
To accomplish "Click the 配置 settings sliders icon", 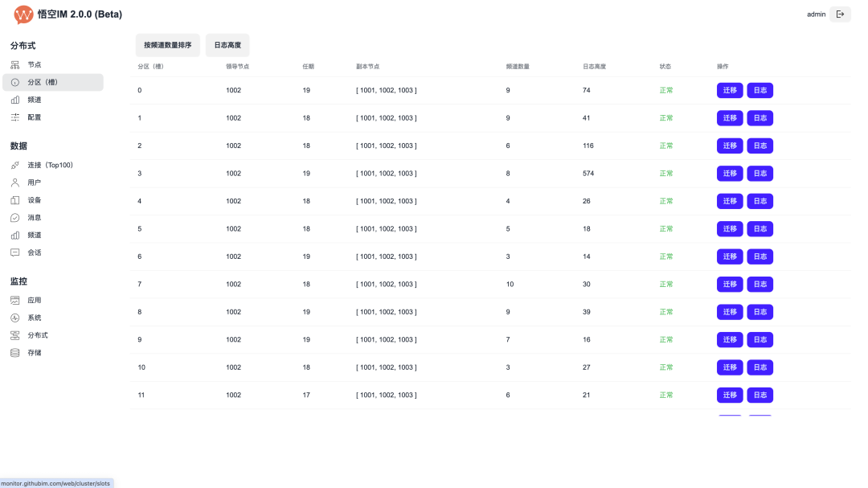I will click(14, 117).
